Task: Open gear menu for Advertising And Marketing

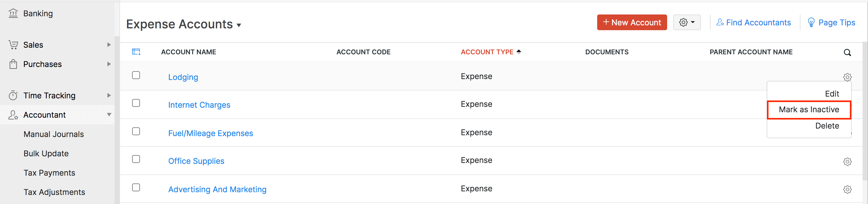Action: [847, 190]
